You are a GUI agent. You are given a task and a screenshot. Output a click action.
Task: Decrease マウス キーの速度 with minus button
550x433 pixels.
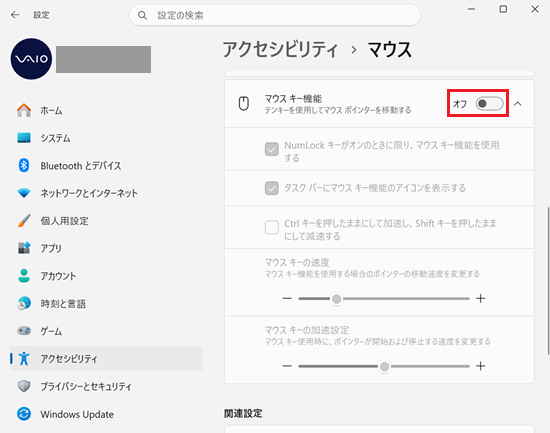pyautogui.click(x=287, y=299)
